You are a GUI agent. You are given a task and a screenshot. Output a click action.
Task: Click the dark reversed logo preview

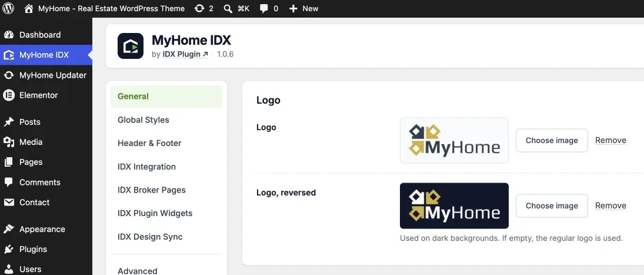(454, 206)
